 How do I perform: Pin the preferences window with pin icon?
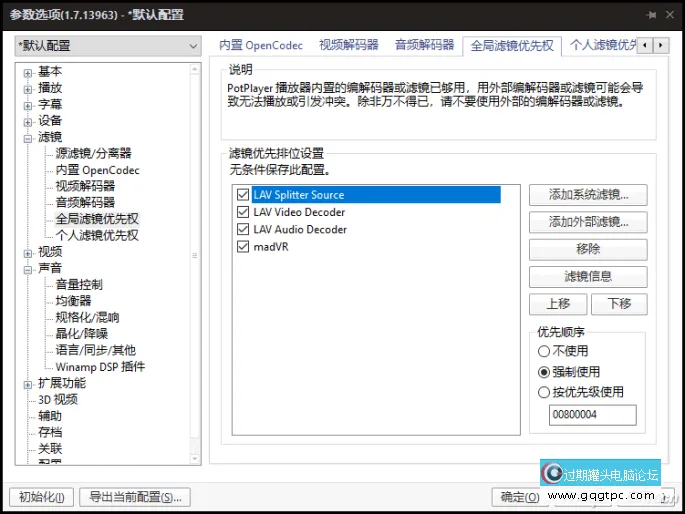click(651, 15)
